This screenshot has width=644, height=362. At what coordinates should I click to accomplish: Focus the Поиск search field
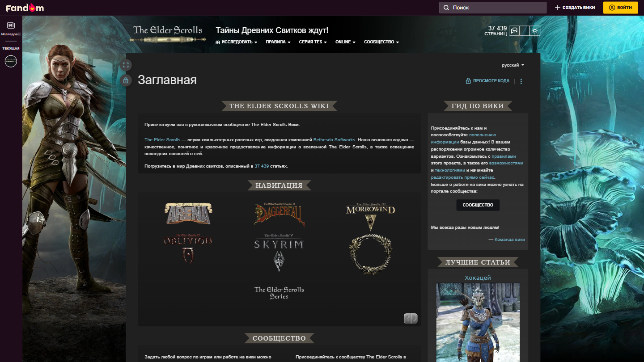coord(493,8)
